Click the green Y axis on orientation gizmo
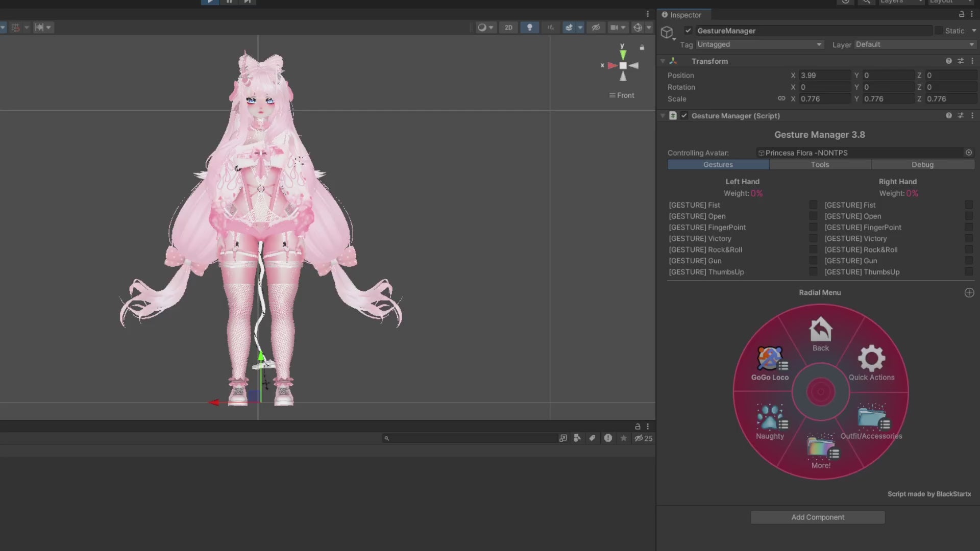Image resolution: width=980 pixels, height=551 pixels. [x=623, y=54]
